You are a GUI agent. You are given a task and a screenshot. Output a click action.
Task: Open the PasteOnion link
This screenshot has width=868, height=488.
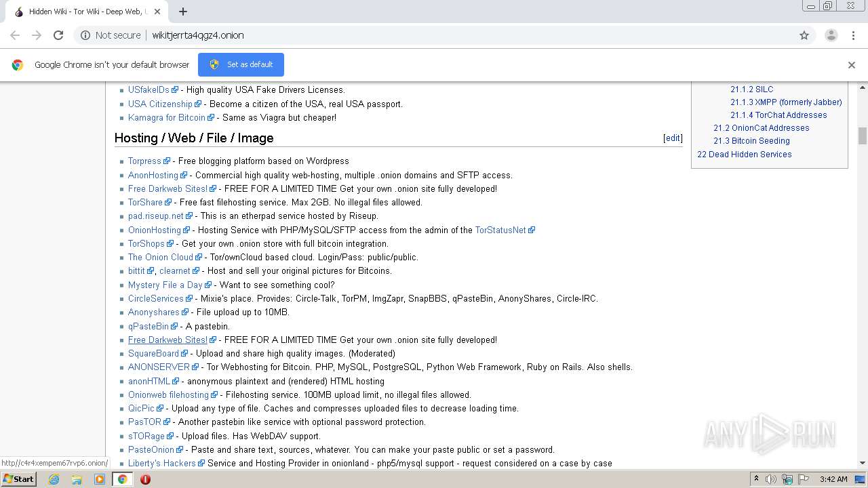(151, 449)
